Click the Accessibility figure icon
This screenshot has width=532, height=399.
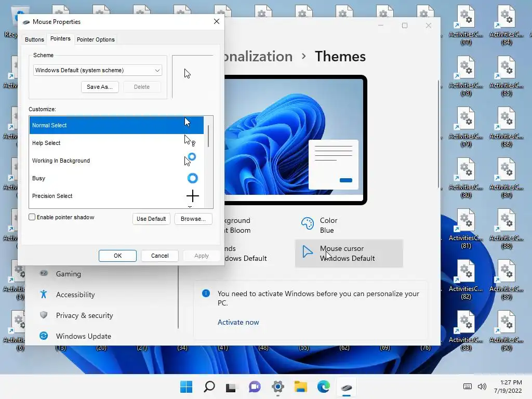44,294
